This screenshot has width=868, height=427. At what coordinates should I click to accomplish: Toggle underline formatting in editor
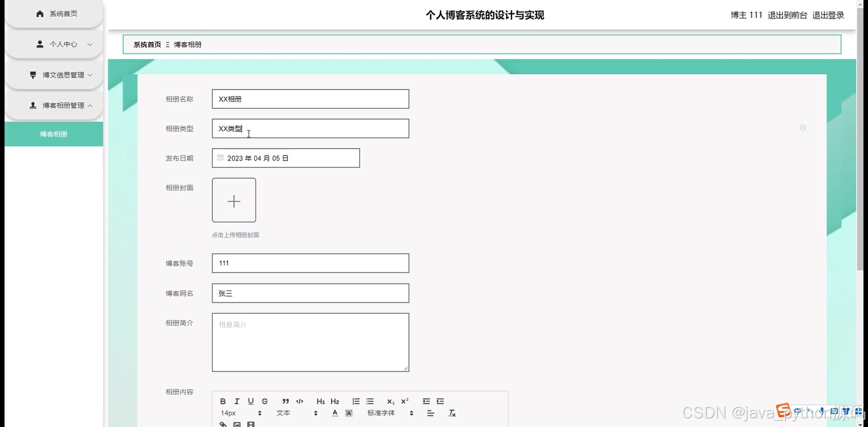tap(251, 401)
